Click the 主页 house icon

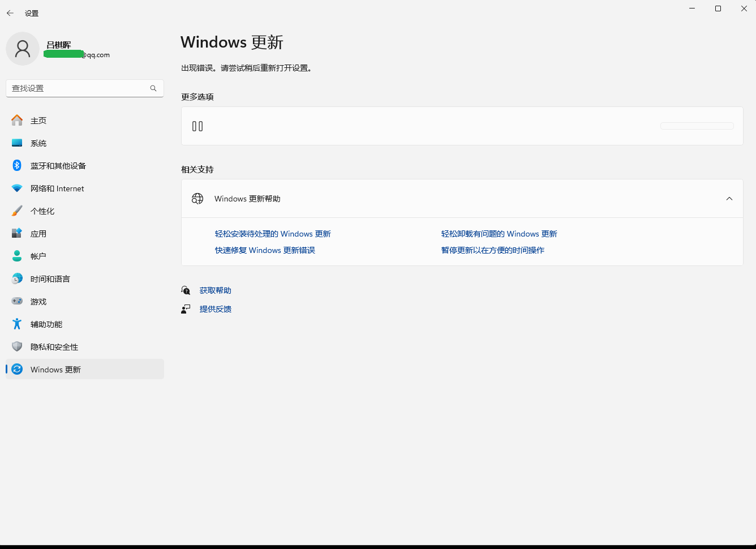click(x=17, y=120)
